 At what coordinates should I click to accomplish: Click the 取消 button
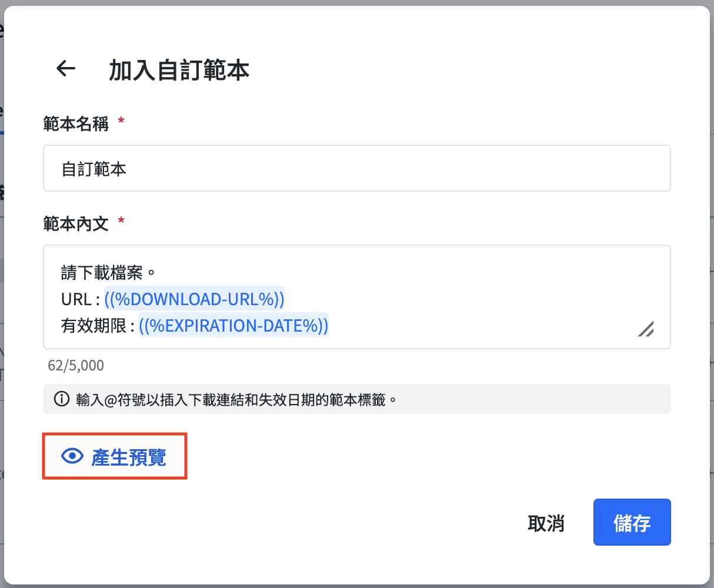click(x=546, y=523)
